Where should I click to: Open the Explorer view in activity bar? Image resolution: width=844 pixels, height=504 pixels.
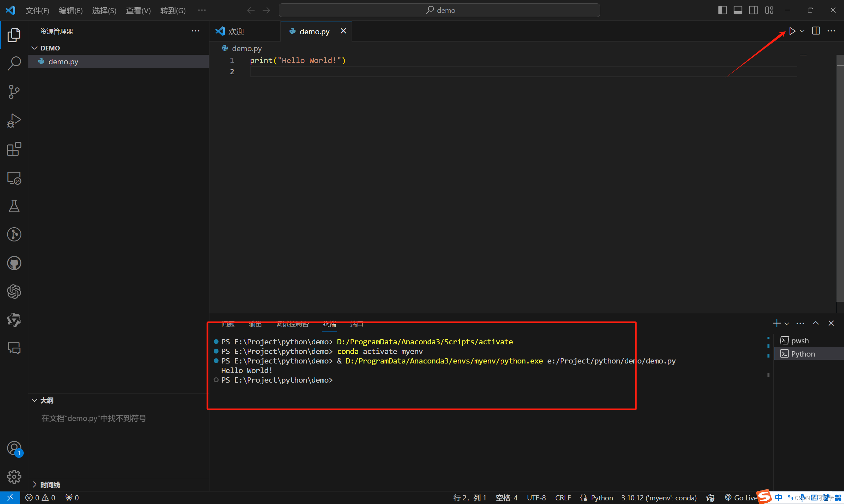coord(14,35)
